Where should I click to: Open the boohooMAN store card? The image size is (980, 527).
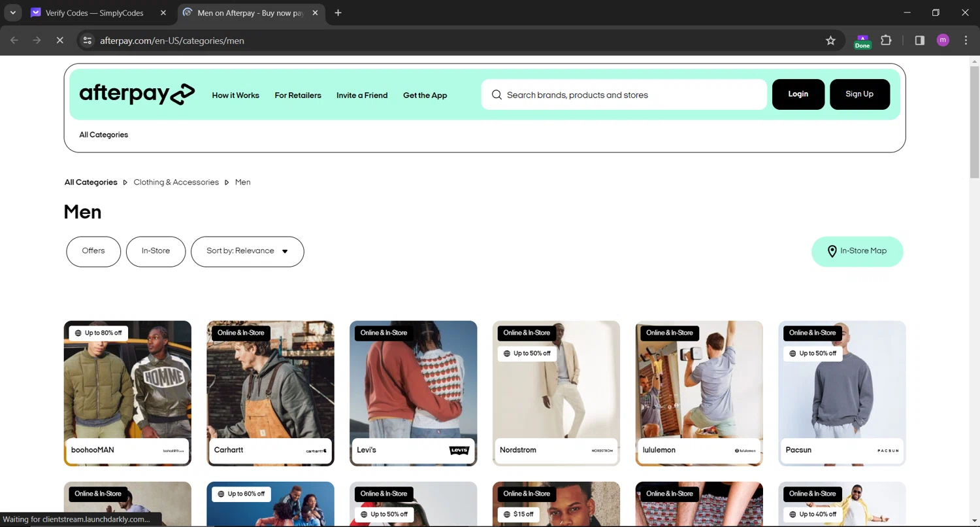point(127,393)
